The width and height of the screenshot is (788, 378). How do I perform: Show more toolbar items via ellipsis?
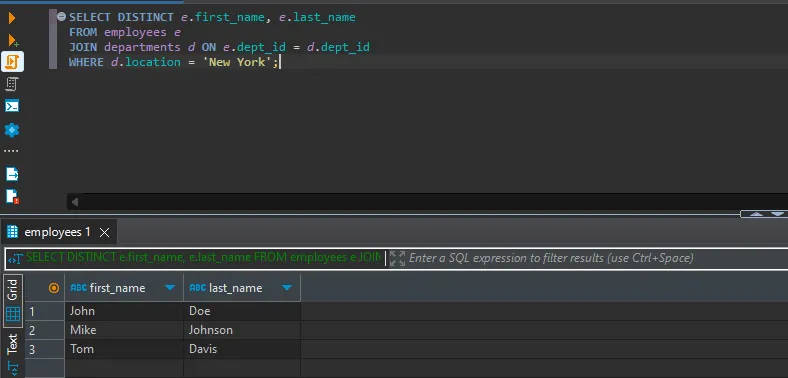11,151
